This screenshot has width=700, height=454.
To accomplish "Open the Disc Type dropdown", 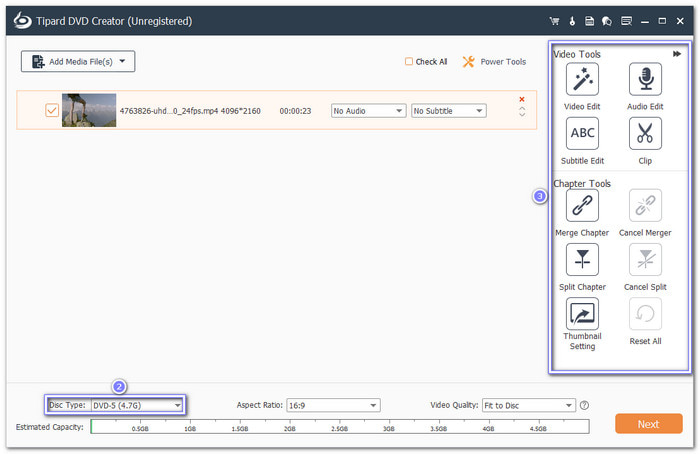I will 137,405.
